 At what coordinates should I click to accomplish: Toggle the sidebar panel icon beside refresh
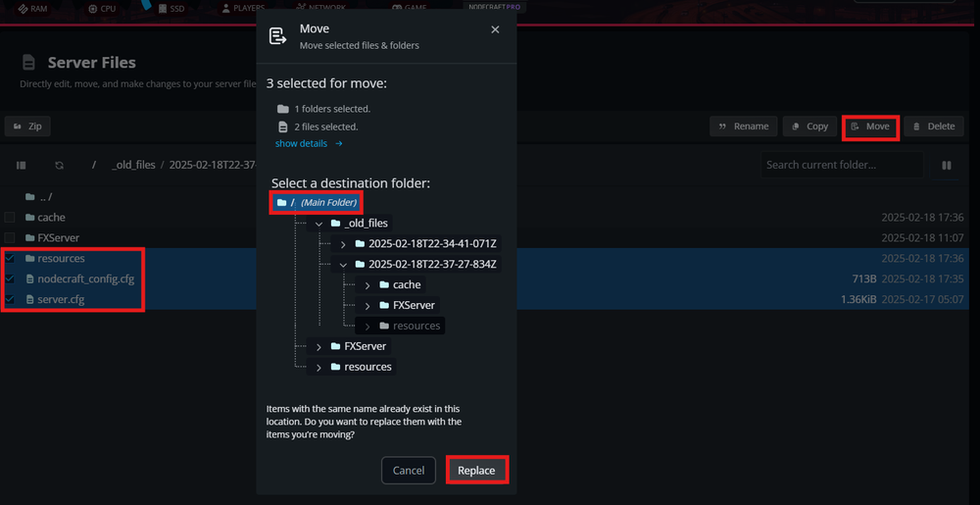click(x=22, y=166)
